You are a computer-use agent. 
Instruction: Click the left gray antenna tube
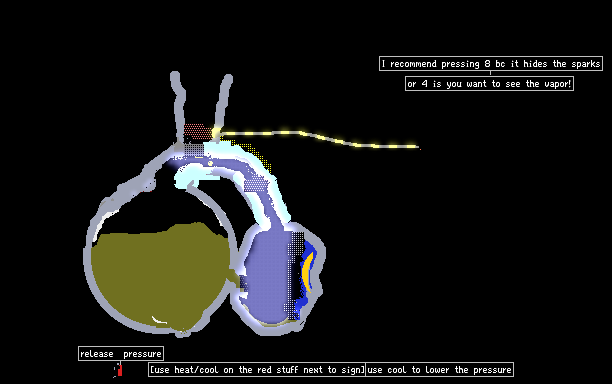178,107
